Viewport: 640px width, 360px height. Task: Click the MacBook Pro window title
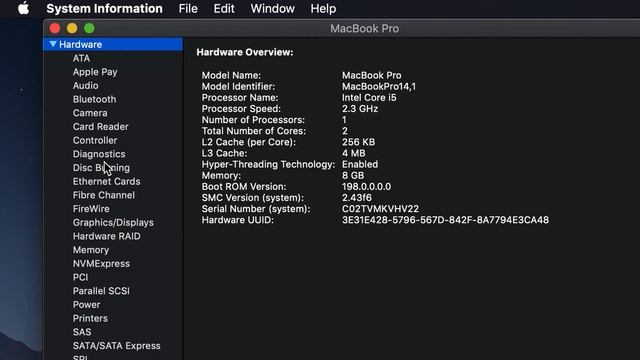(x=364, y=29)
